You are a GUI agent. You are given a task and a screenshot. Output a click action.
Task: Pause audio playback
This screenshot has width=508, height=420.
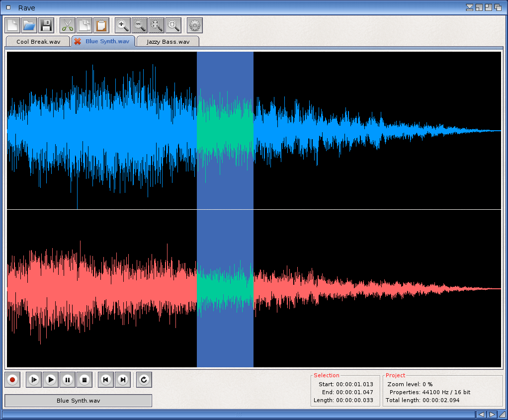pos(68,380)
